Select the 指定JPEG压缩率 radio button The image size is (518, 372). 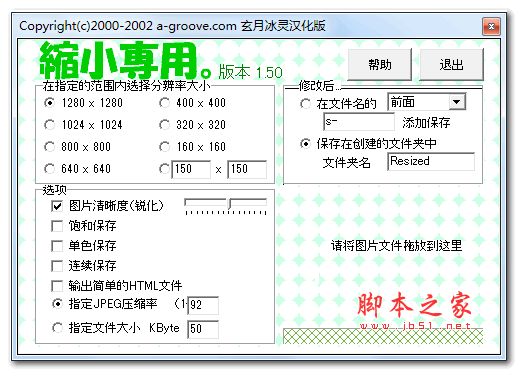pos(57,304)
